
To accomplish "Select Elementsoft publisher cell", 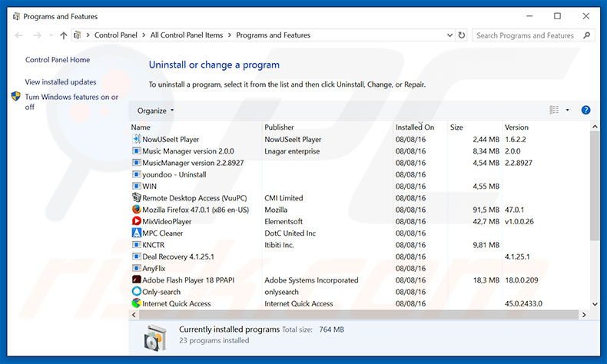I will [284, 221].
